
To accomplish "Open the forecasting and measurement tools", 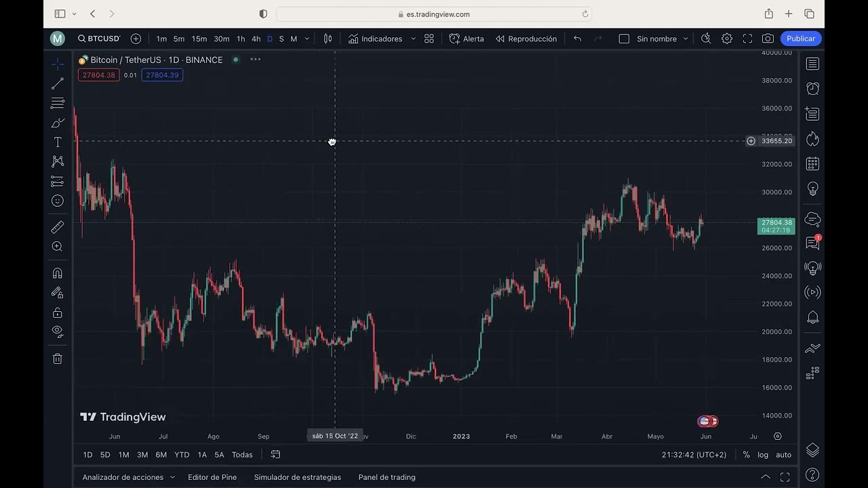I will [58, 181].
